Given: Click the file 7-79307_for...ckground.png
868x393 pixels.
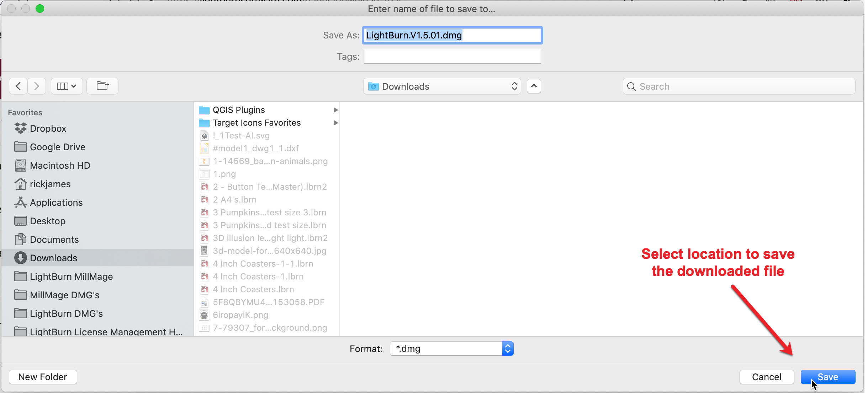Looking at the screenshot, I should 267,328.
